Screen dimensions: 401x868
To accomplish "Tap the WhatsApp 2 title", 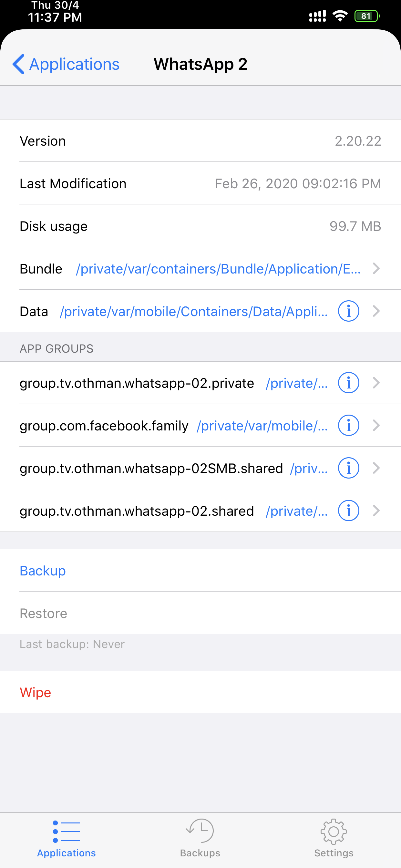I will point(200,64).
